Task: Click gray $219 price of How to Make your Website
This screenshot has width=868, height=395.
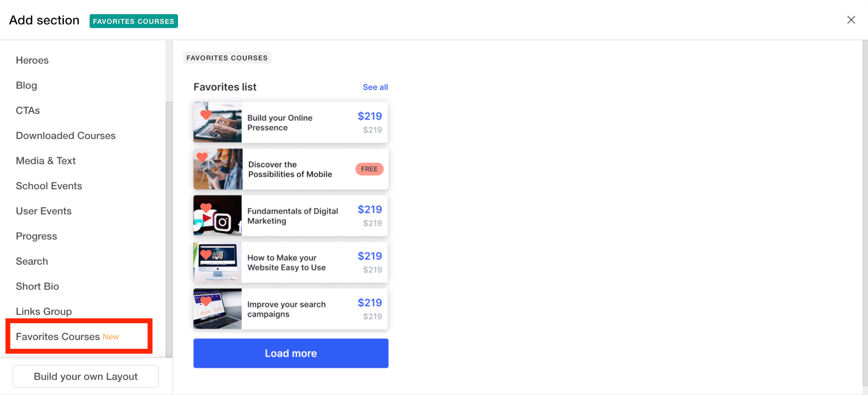Action: pos(372,270)
